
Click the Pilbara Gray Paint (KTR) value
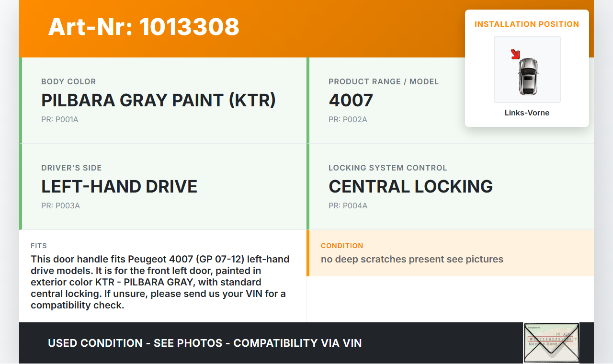click(159, 100)
